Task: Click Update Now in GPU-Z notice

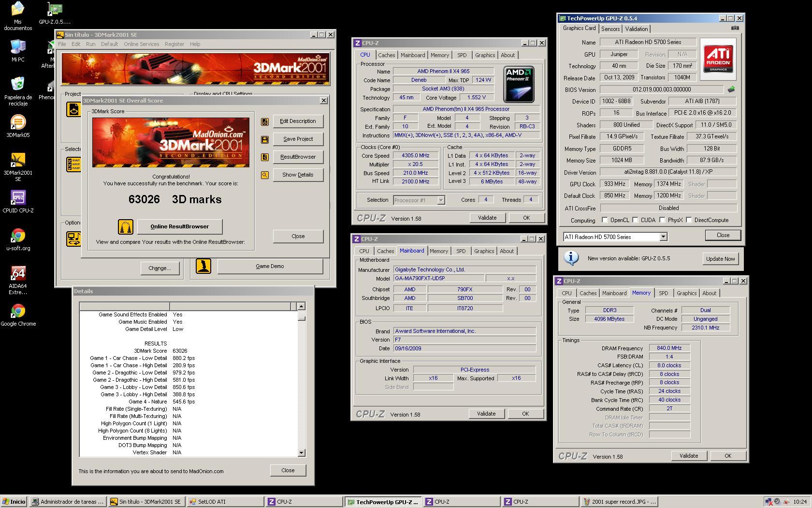Action: (720, 259)
